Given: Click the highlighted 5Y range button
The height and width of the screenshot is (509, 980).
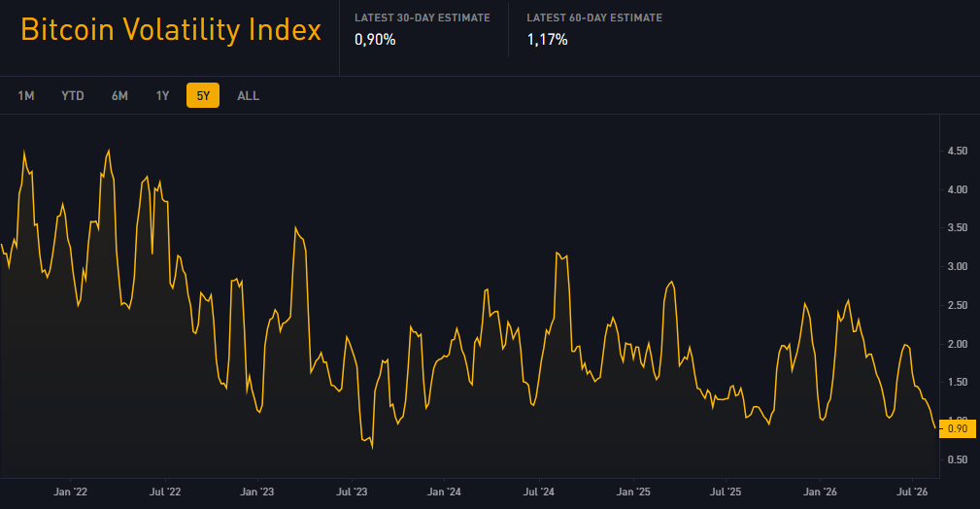Looking at the screenshot, I should pyautogui.click(x=203, y=95).
